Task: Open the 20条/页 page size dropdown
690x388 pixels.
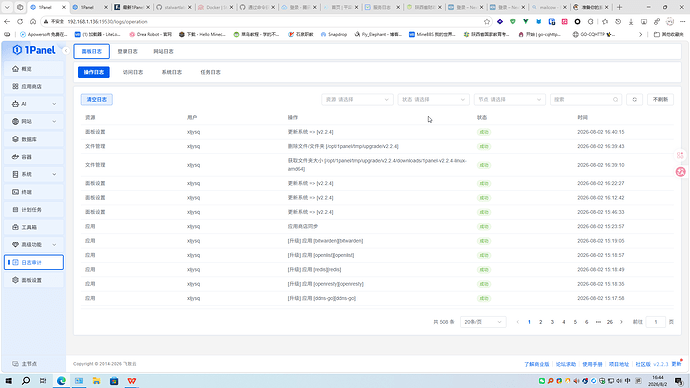Action: (x=483, y=322)
